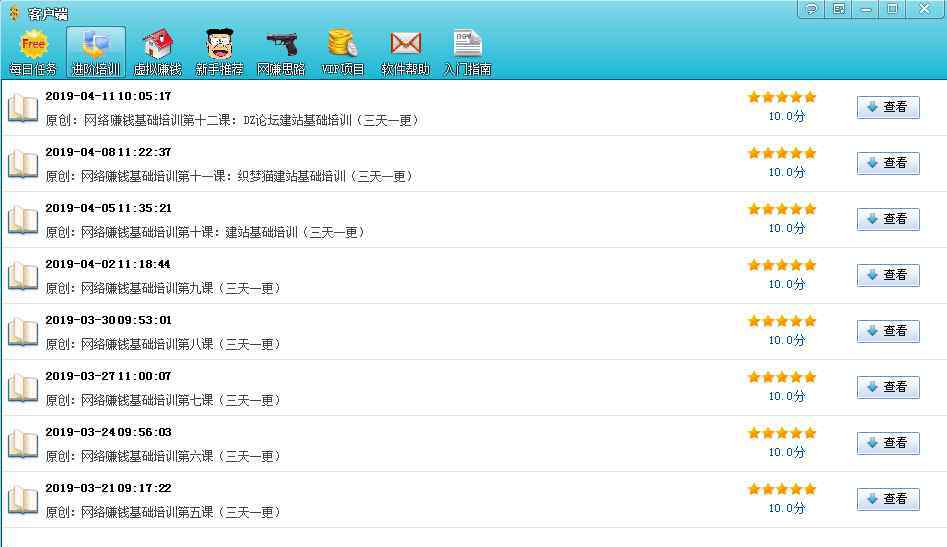Open VIP项目 gold coins icon
This screenshot has width=947, height=547.
[343, 53]
